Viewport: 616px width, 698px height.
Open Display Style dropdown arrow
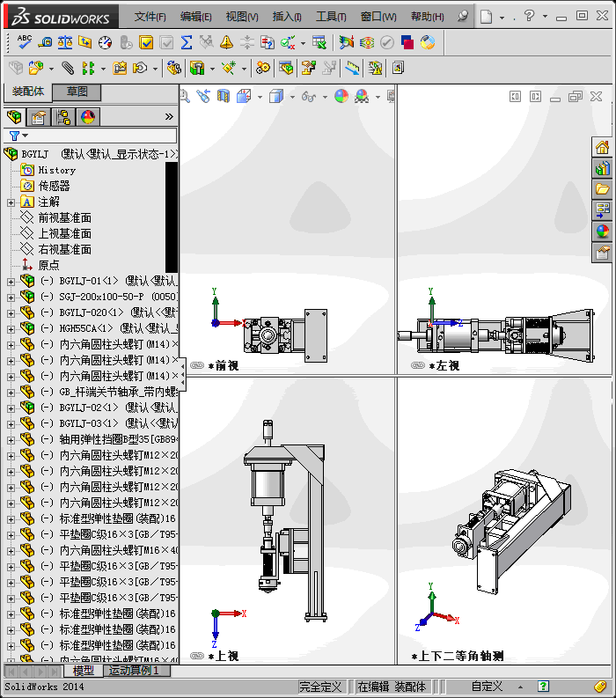point(292,97)
